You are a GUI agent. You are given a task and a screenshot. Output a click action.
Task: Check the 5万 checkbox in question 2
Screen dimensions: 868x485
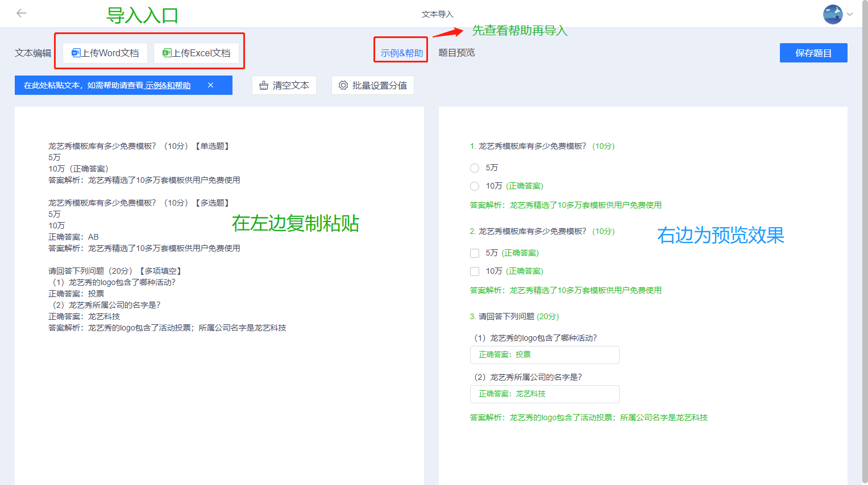pyautogui.click(x=475, y=253)
